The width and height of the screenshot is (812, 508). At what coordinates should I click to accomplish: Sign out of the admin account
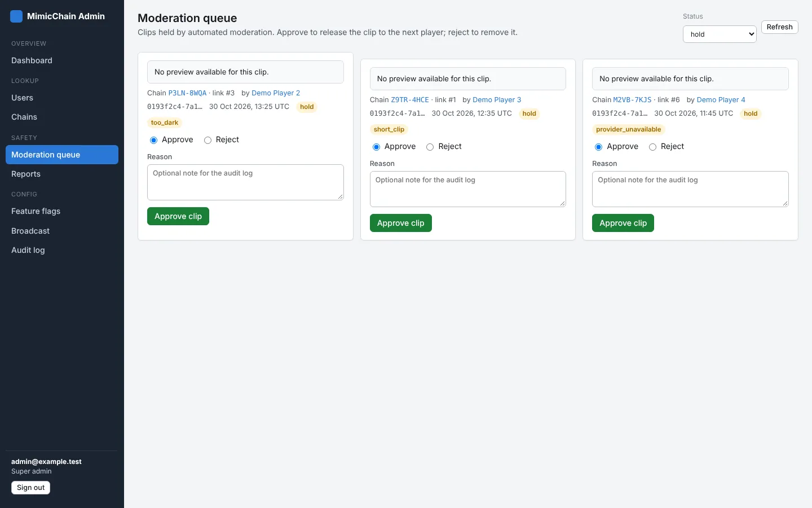[x=31, y=488]
